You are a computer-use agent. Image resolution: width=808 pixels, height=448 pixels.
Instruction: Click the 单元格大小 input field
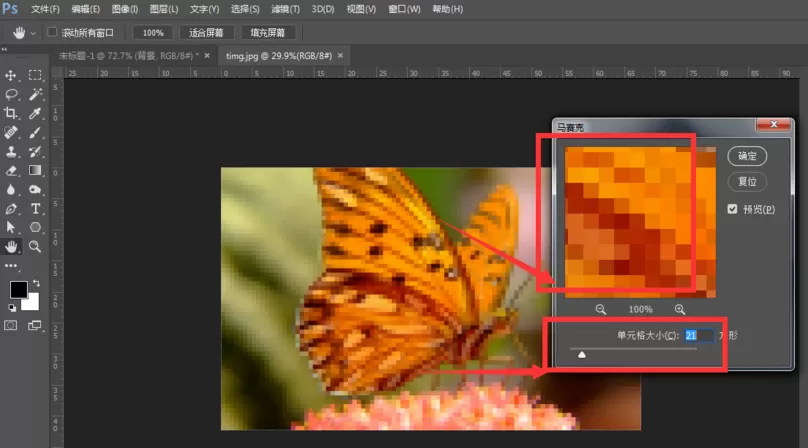click(x=699, y=336)
